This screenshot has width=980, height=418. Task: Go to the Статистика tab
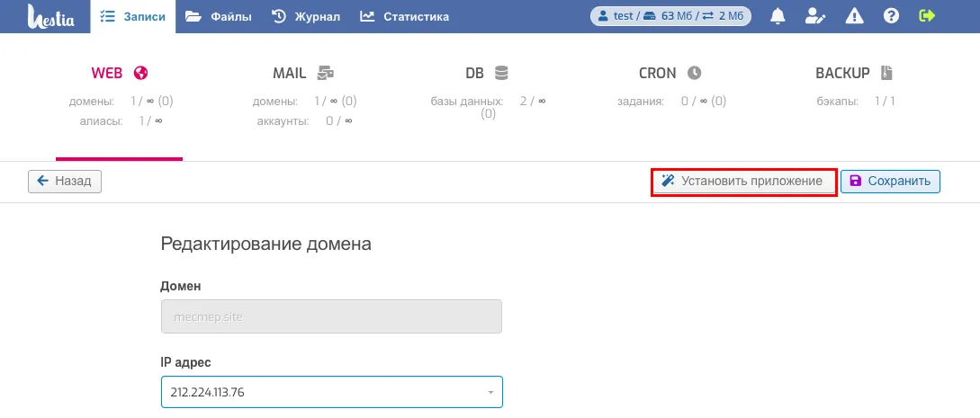click(404, 16)
